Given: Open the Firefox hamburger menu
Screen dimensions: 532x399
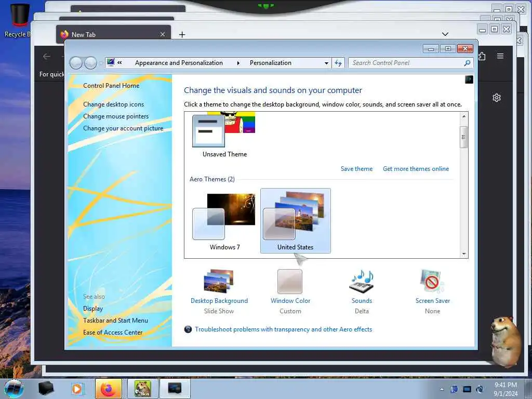Looking at the screenshot, I should (x=500, y=56).
